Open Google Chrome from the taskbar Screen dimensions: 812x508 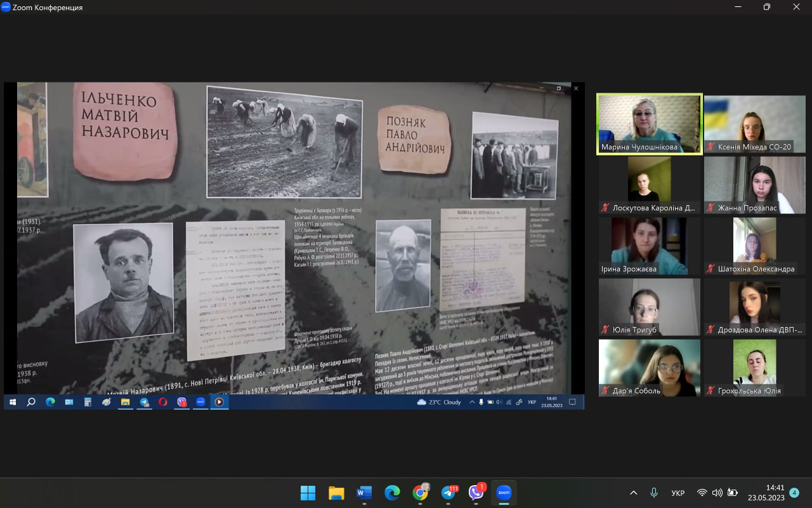[420, 493]
